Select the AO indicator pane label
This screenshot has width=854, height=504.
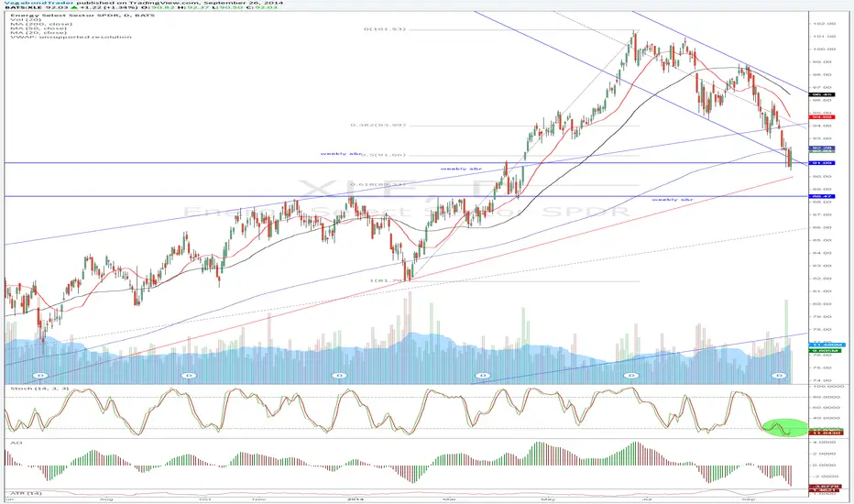16,443
